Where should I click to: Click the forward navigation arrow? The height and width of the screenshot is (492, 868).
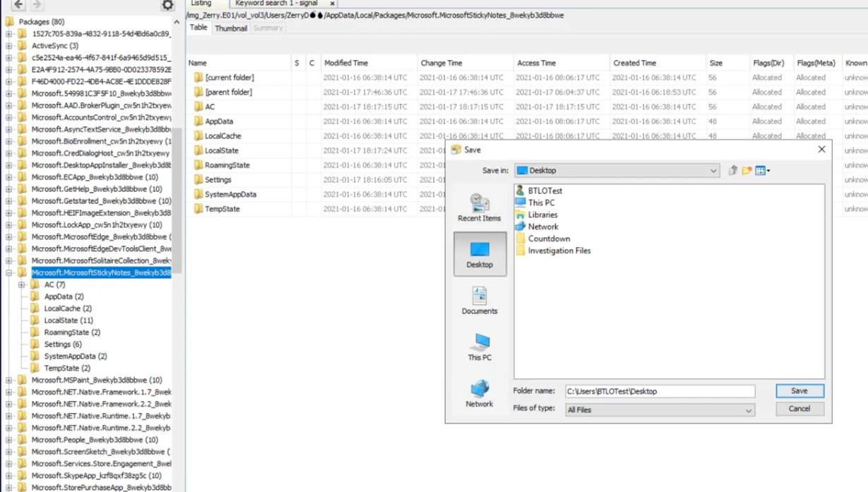coord(37,5)
